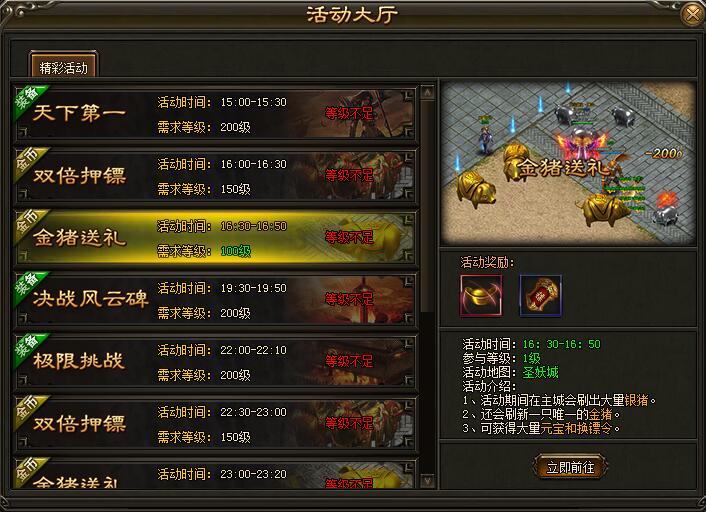Select the highlighted 金猪送礼 16:30 activity
This screenshot has width=706, height=512.
[x=215, y=237]
